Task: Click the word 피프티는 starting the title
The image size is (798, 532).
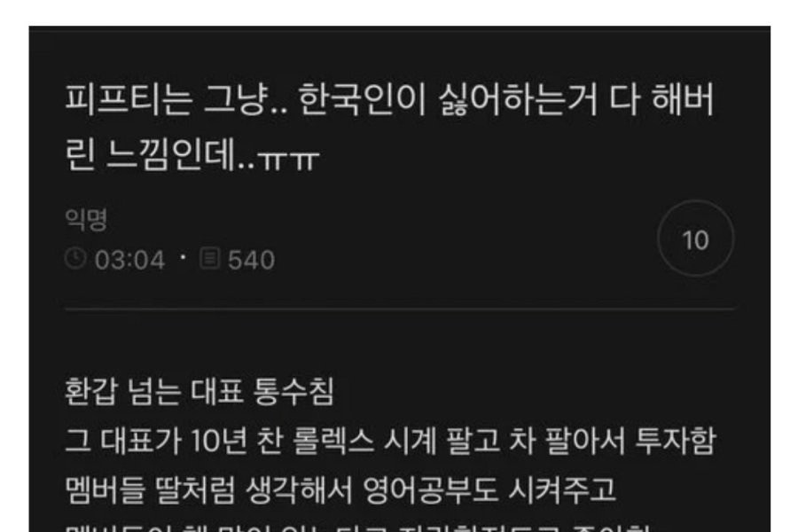Action: [x=129, y=99]
